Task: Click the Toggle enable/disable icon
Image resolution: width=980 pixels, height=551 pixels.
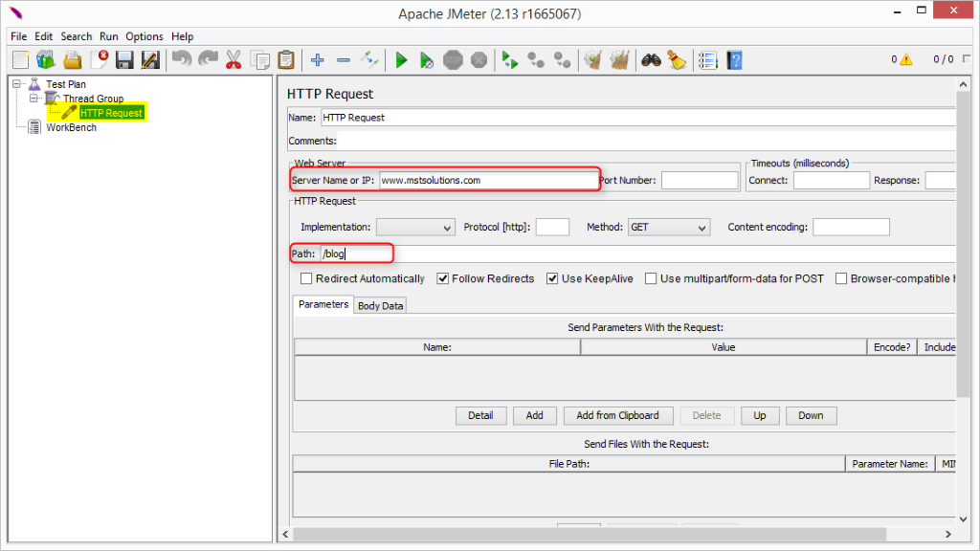Action: (x=369, y=60)
